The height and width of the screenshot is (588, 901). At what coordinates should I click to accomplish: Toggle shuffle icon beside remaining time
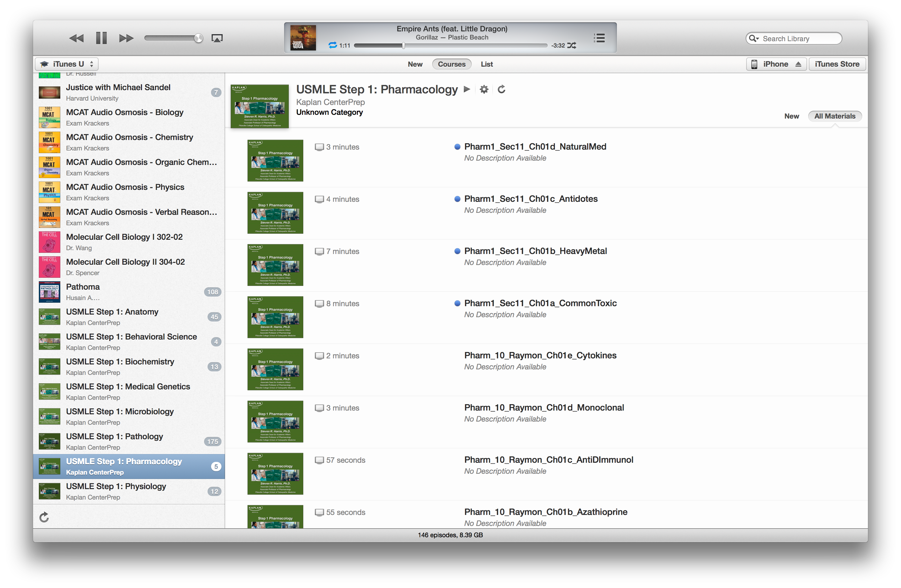click(572, 46)
